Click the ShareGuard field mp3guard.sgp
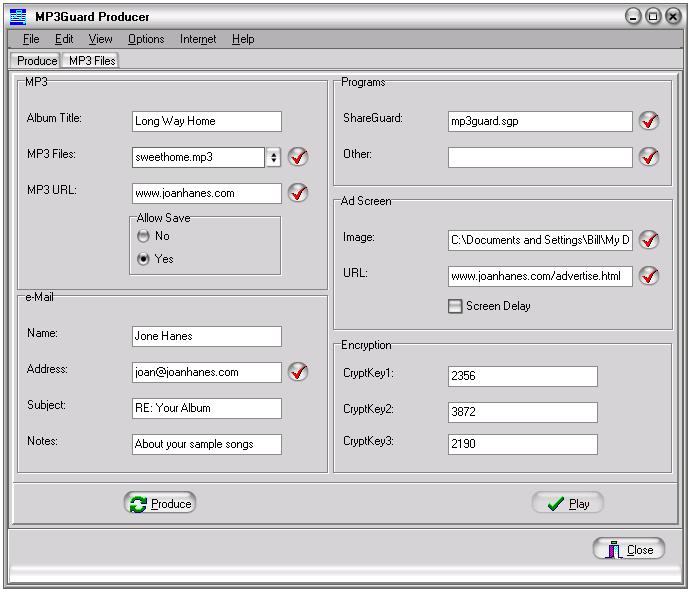The image size is (690, 592). click(540, 121)
